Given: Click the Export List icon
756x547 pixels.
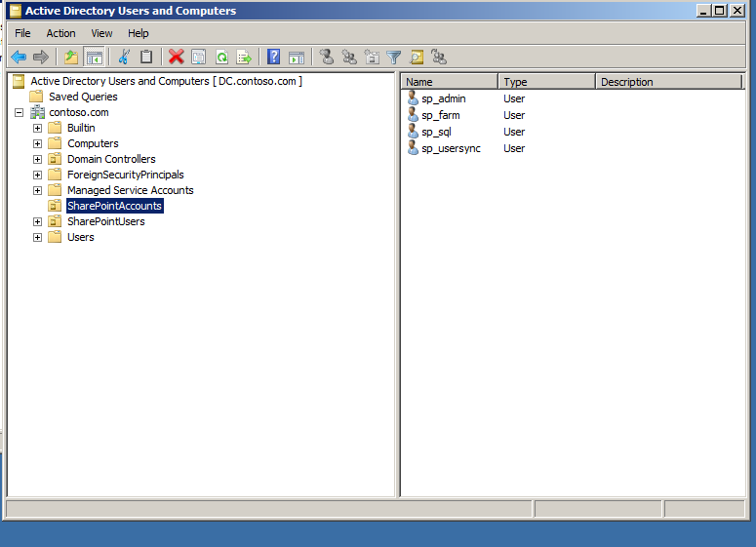Looking at the screenshot, I should 245,57.
